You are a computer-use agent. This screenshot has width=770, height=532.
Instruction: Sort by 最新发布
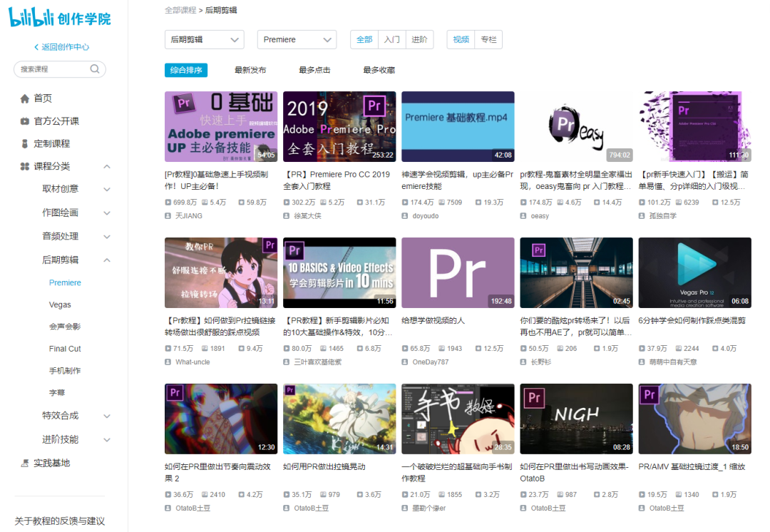click(x=250, y=71)
